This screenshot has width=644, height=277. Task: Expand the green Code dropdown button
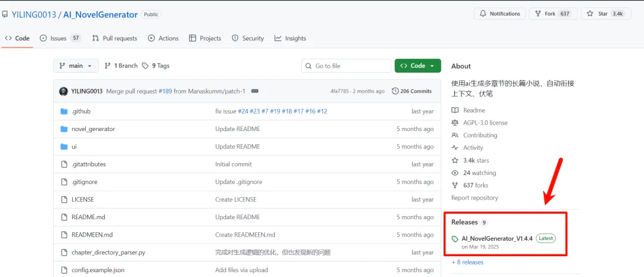click(417, 66)
